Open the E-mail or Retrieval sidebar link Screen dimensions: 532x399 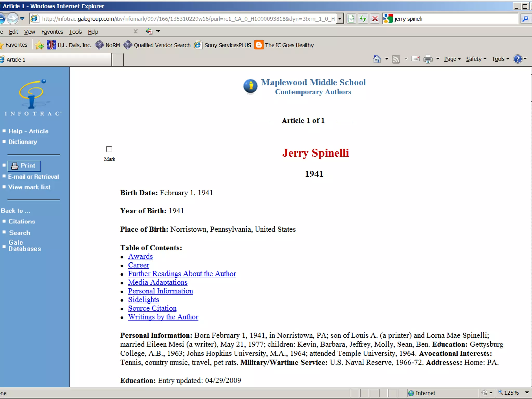(34, 177)
